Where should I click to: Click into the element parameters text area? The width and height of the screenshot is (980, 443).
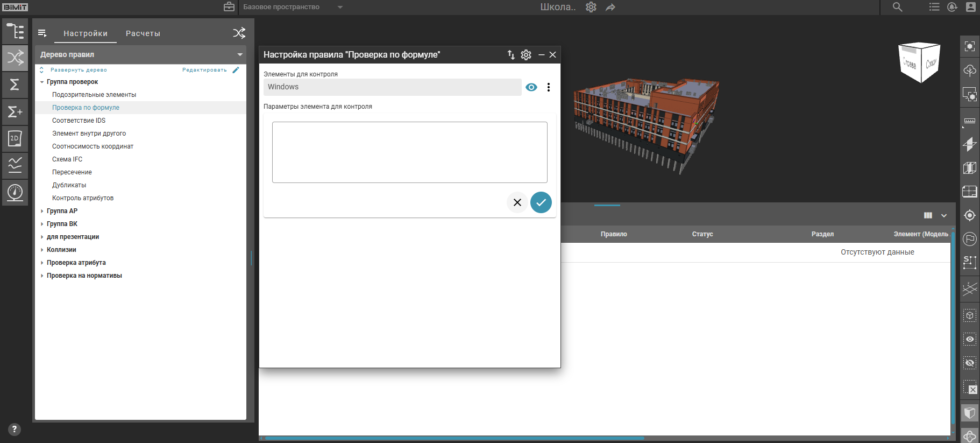409,152
